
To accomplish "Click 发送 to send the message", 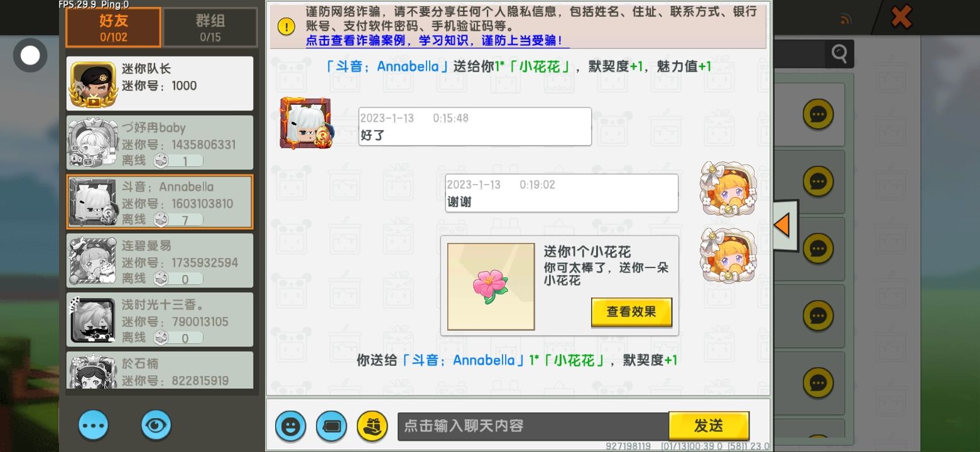I will pos(709,426).
